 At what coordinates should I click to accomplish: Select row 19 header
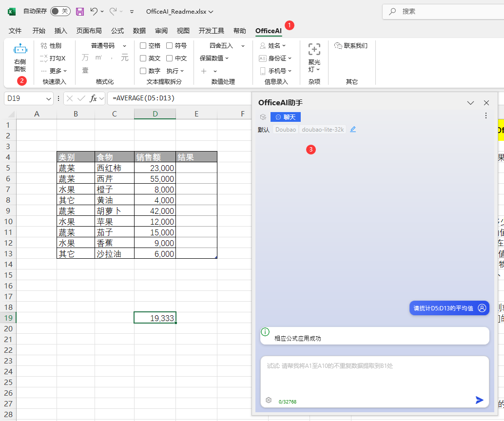pos(8,318)
